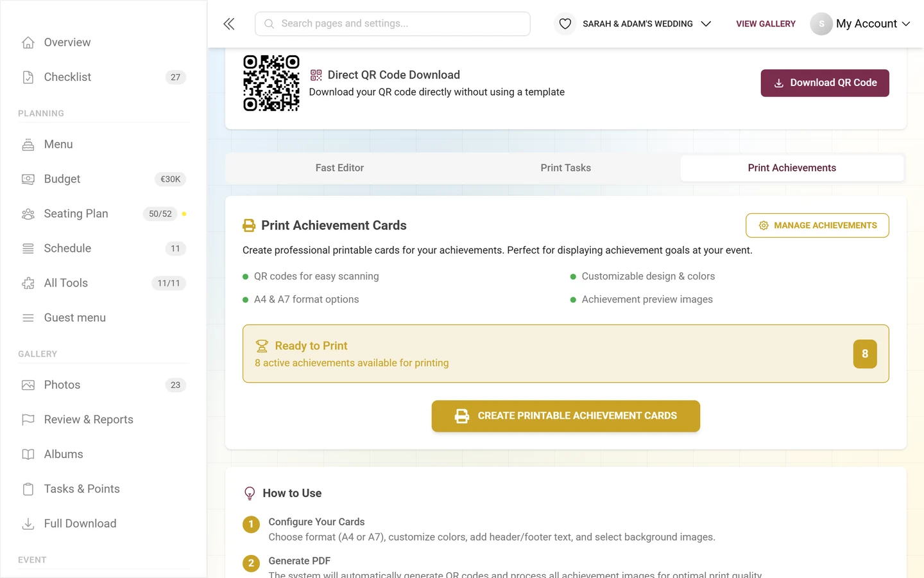
Task: Click the small QR icon by Direct QR title
Action: [316, 75]
